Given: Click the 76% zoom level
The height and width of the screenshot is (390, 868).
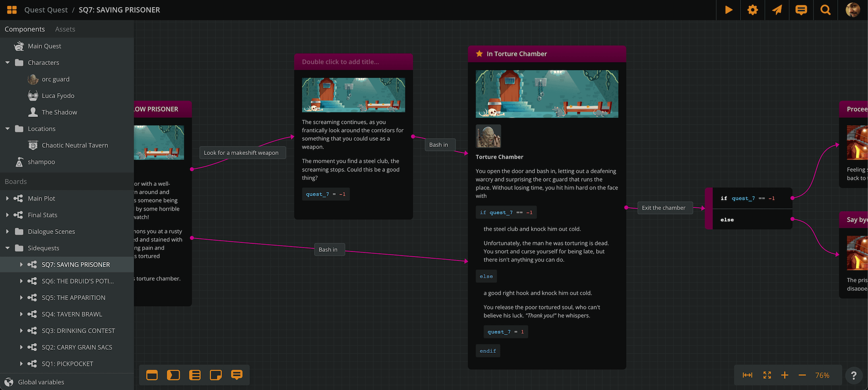Looking at the screenshot, I should click(822, 376).
